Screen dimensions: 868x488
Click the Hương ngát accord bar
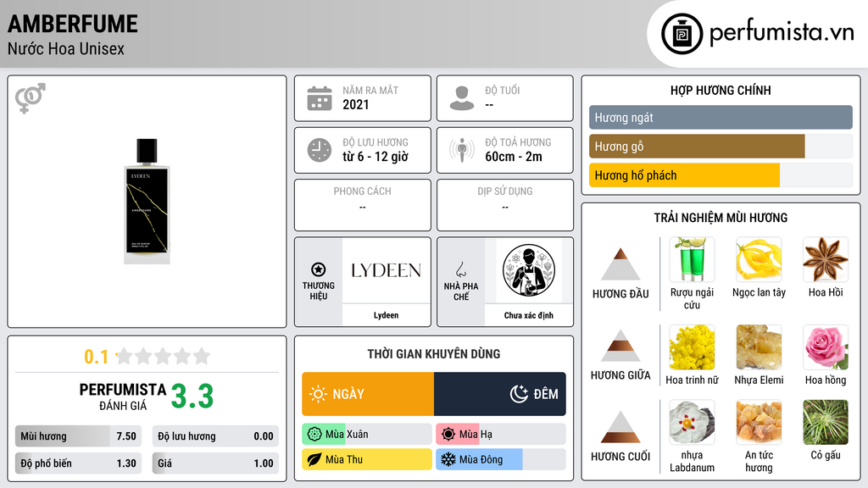click(721, 117)
